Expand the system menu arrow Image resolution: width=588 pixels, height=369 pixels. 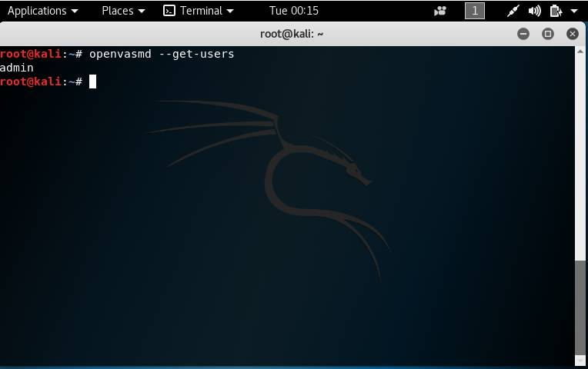tap(573, 12)
